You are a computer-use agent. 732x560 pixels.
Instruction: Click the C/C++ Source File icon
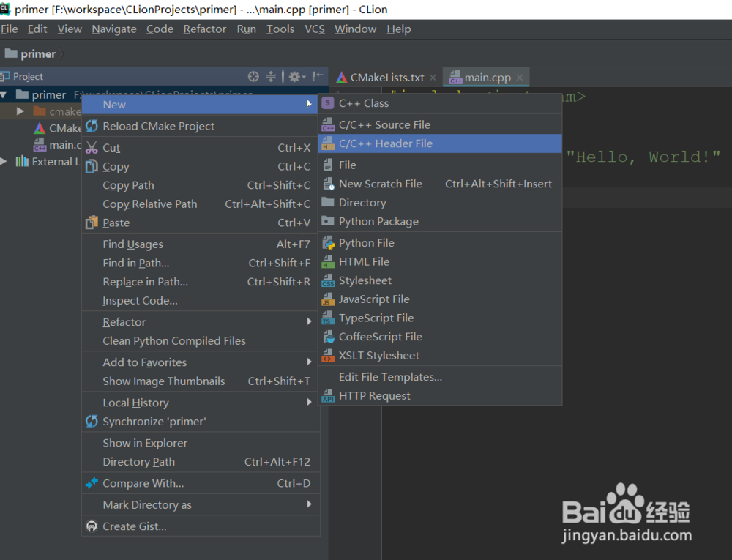(328, 124)
